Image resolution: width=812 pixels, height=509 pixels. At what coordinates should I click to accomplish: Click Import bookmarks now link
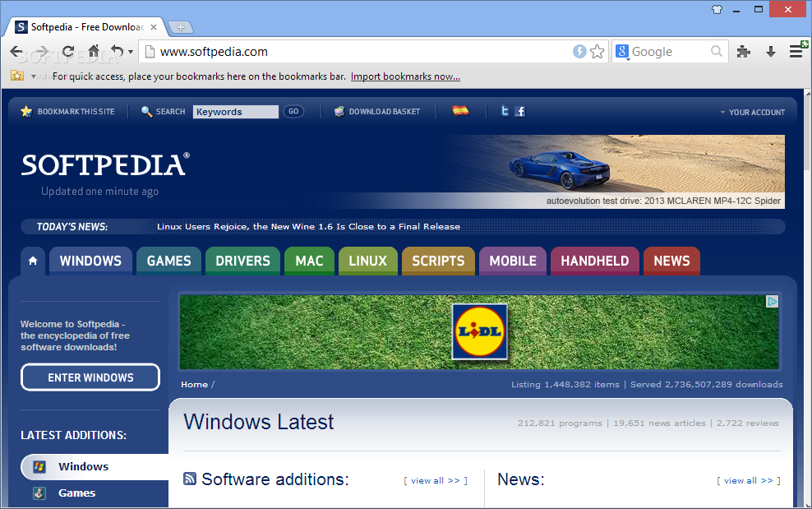click(405, 76)
